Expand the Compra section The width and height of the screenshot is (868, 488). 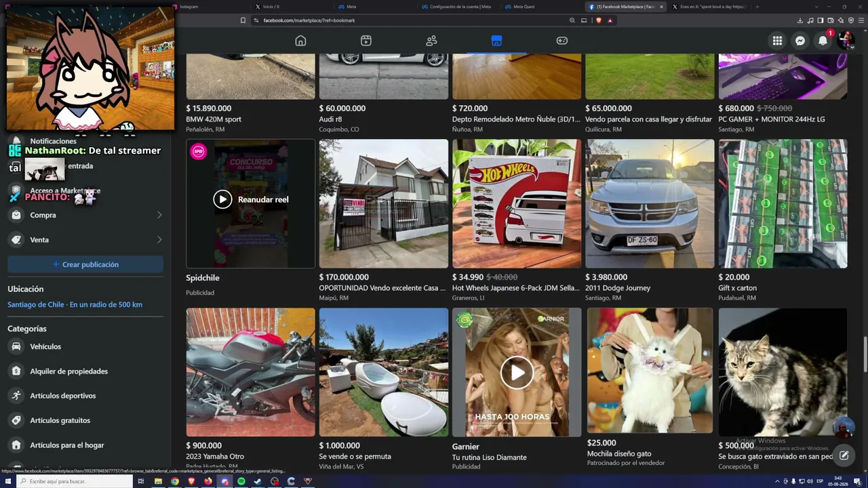click(85, 215)
